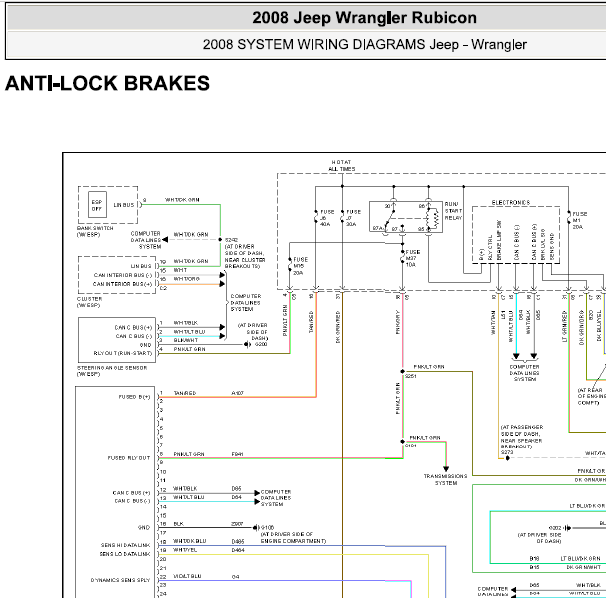606x598 pixels.
Task: Click the 'SENS HI DATALINK' pin label
Action: (x=125, y=545)
